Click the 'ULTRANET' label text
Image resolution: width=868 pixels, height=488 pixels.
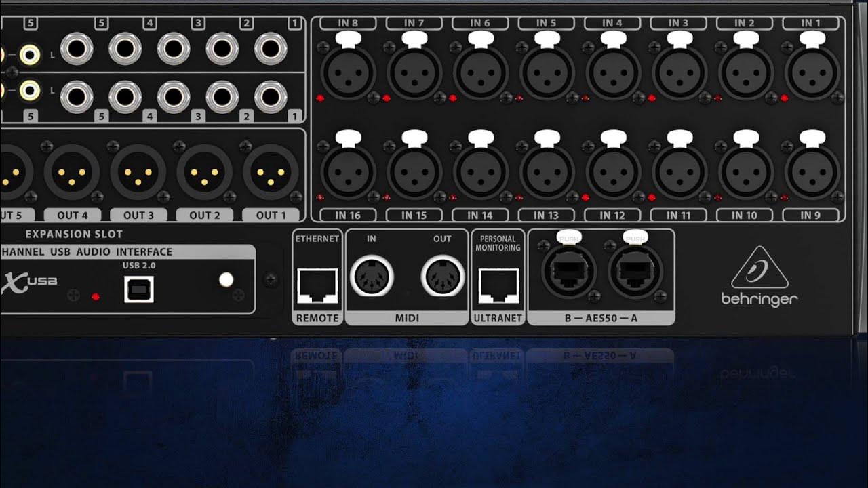pos(498,318)
